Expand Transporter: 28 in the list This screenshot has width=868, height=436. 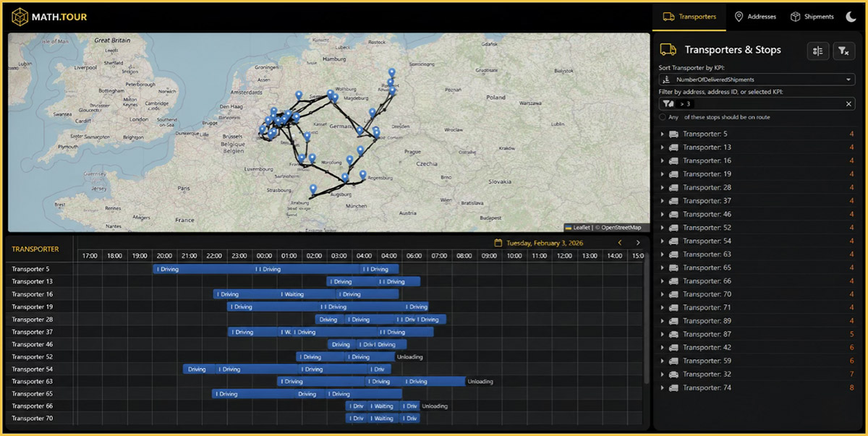(x=662, y=187)
